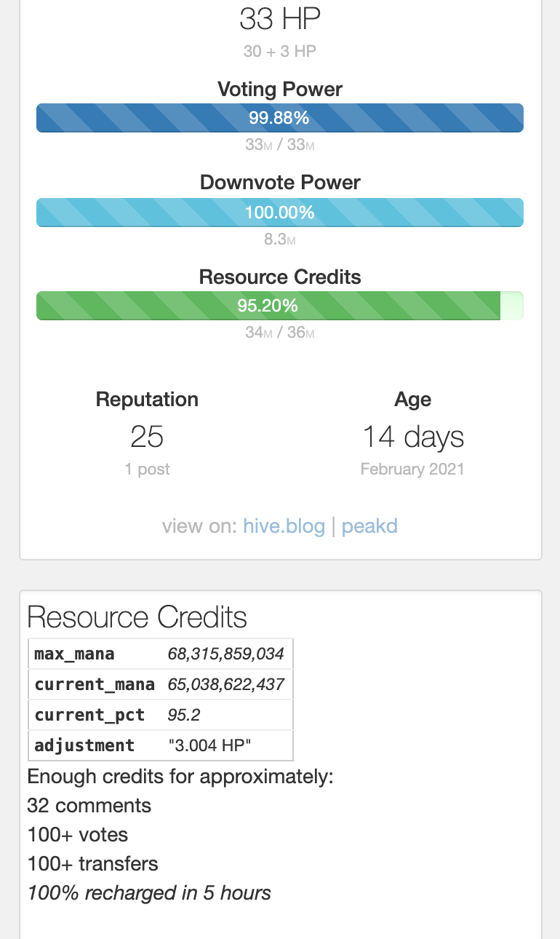
Task: Click the Age label
Action: click(412, 400)
